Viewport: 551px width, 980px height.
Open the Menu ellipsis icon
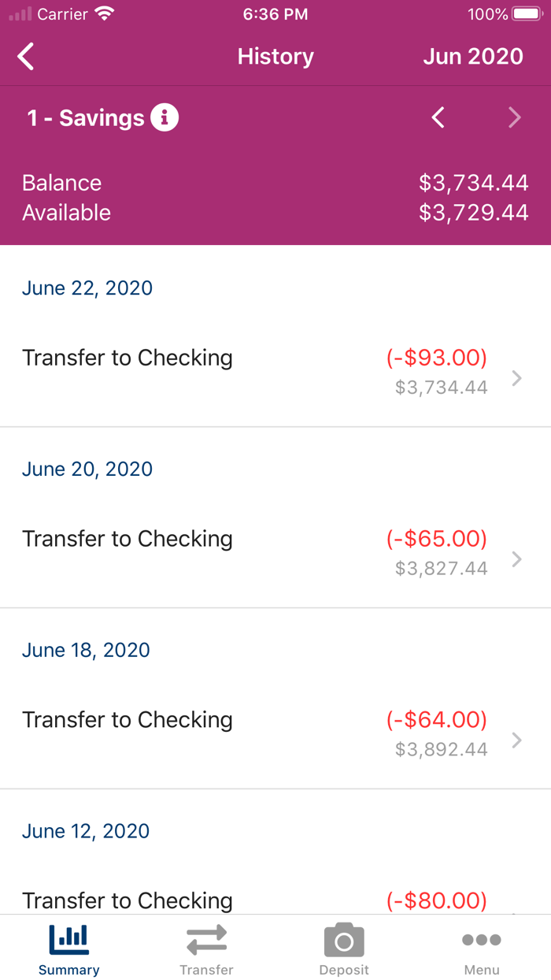tap(482, 939)
